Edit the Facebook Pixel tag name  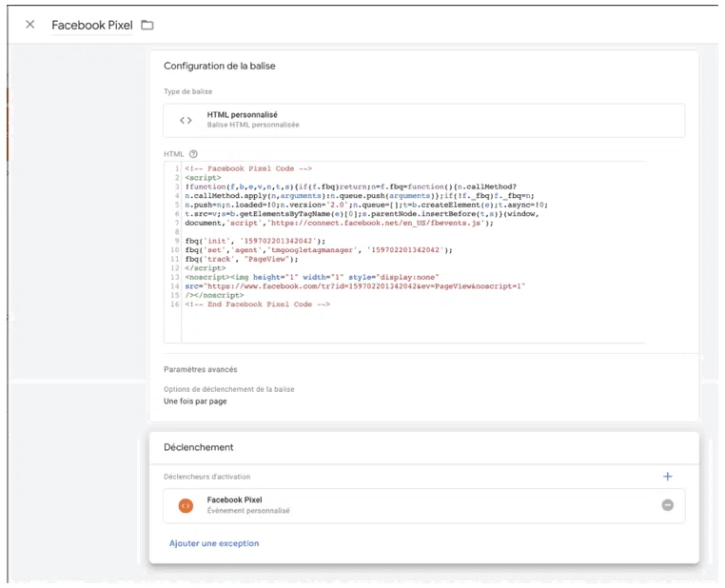coord(92,26)
